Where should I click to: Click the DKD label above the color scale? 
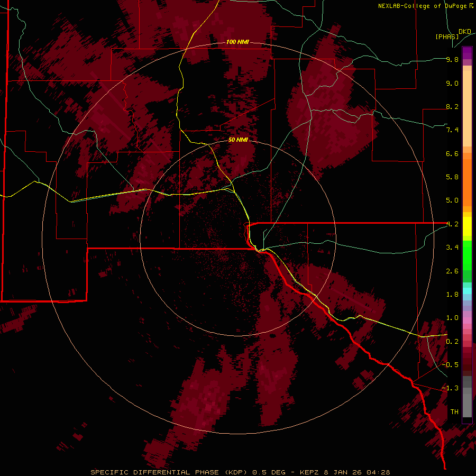tap(465, 32)
